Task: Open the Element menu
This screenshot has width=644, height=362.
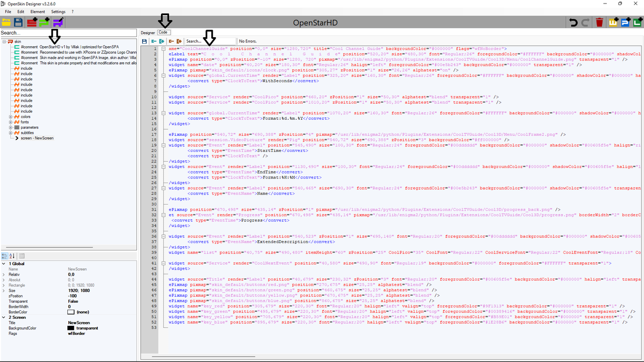Action: (x=38, y=12)
